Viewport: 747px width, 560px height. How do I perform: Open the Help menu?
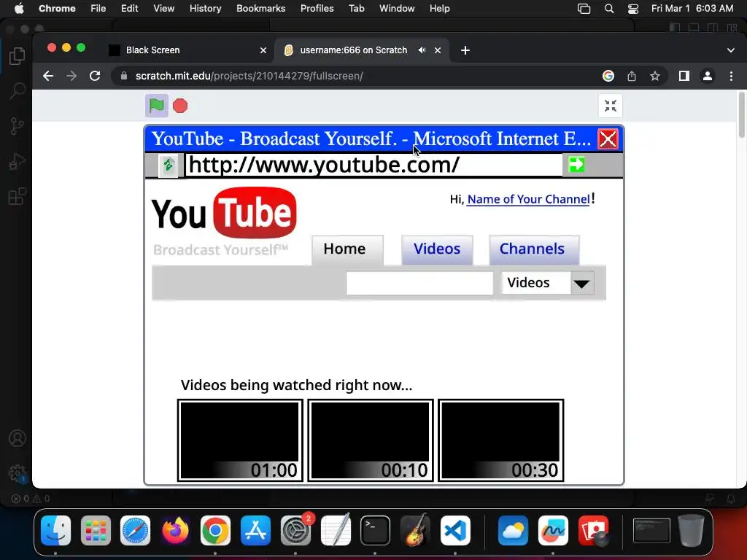439,9
